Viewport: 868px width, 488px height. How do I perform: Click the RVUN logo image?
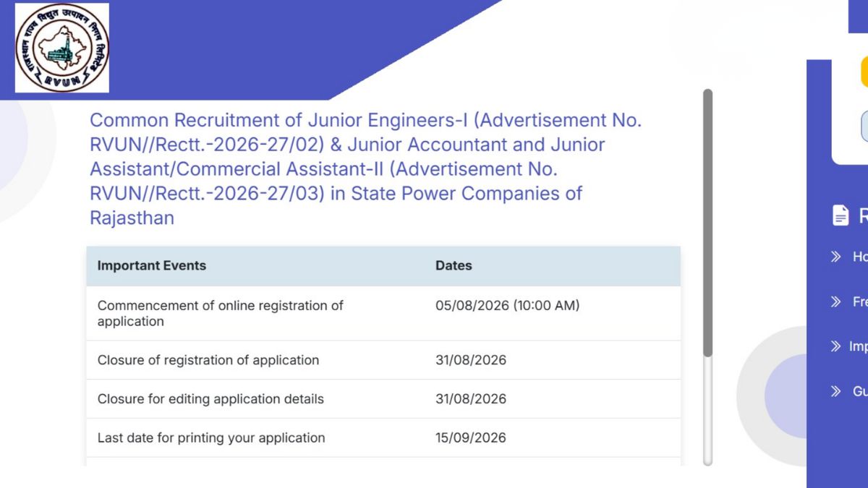pyautogui.click(x=62, y=48)
